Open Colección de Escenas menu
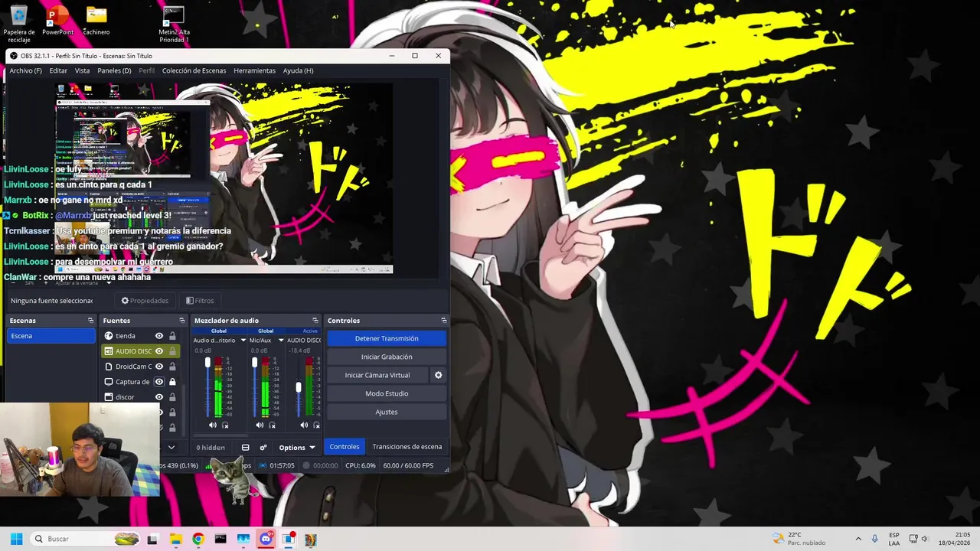980x551 pixels. coord(194,70)
